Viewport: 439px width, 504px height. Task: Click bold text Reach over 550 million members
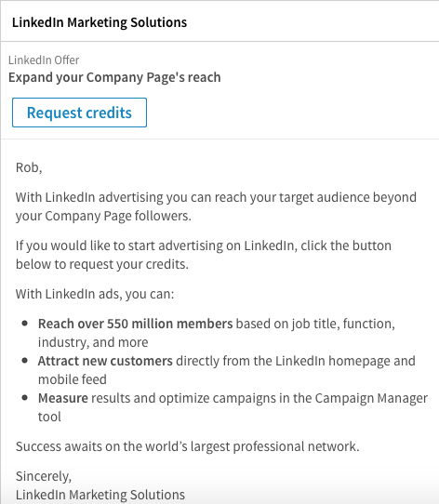click(135, 324)
